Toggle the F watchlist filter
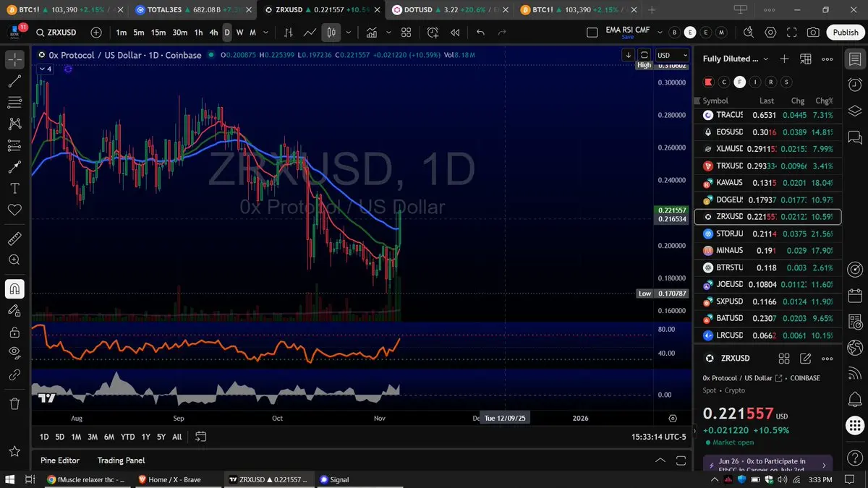 739,82
